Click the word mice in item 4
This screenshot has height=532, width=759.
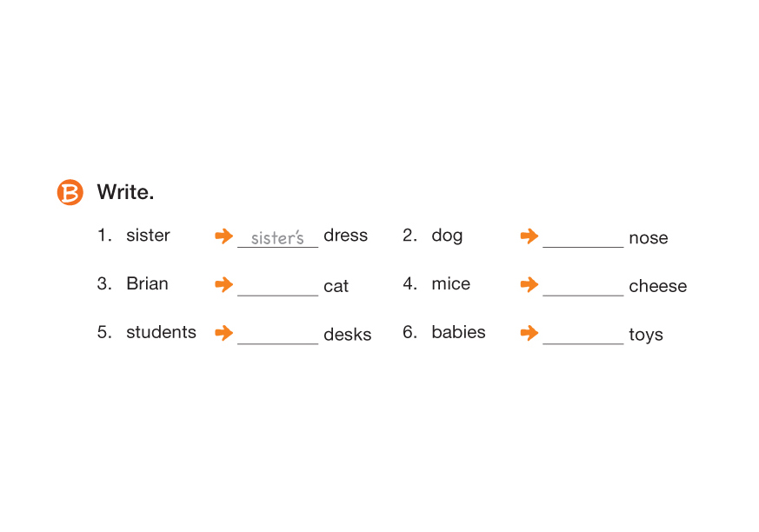coord(450,284)
